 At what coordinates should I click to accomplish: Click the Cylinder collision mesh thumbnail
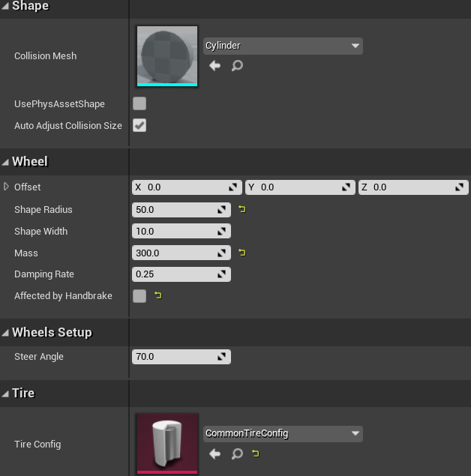pyautogui.click(x=167, y=56)
